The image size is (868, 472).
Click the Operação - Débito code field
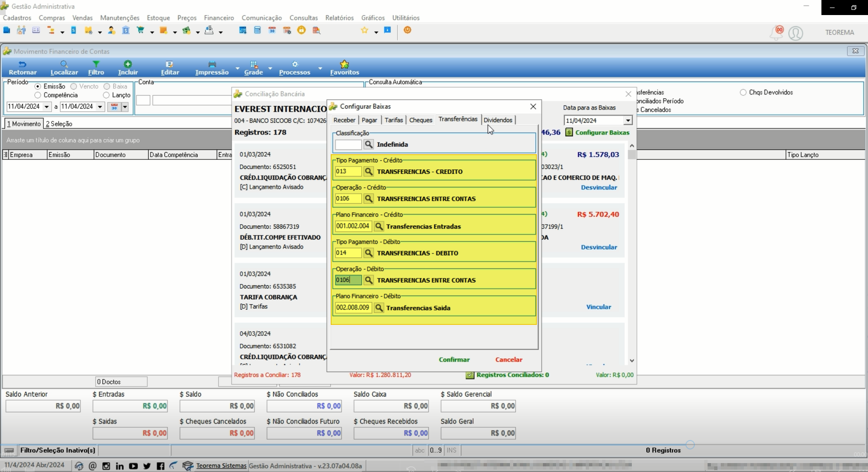348,280
